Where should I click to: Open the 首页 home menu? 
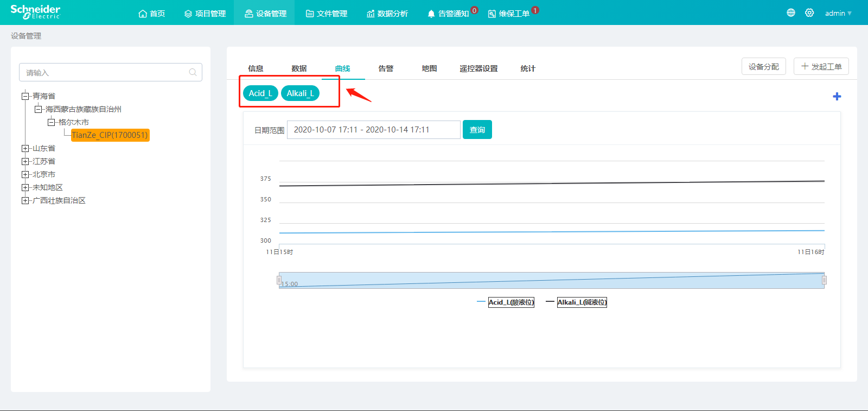coord(152,14)
